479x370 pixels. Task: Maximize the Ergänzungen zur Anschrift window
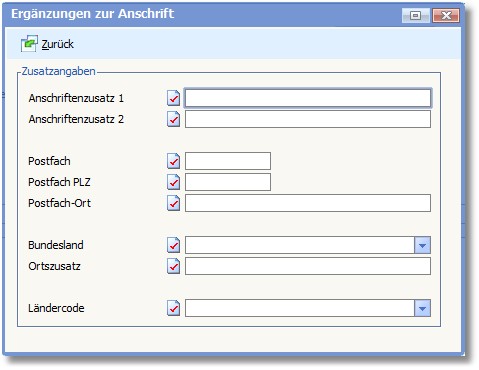[415, 15]
